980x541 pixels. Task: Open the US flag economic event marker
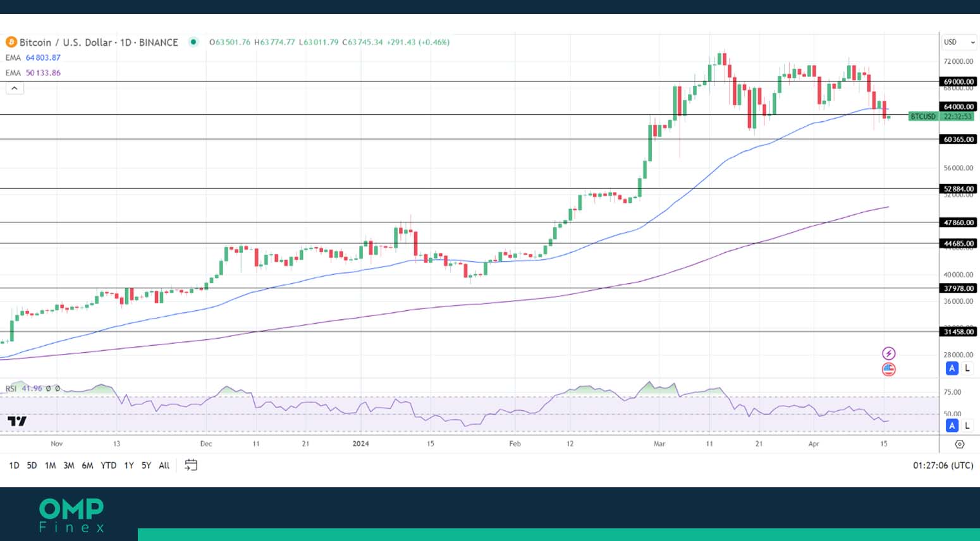click(889, 369)
